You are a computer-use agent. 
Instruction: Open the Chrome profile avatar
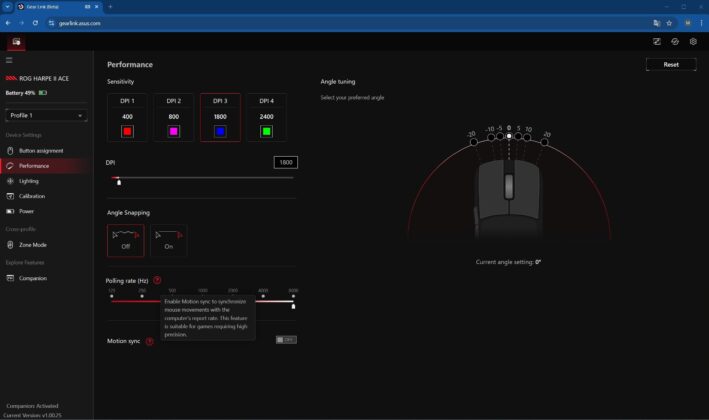tap(688, 23)
